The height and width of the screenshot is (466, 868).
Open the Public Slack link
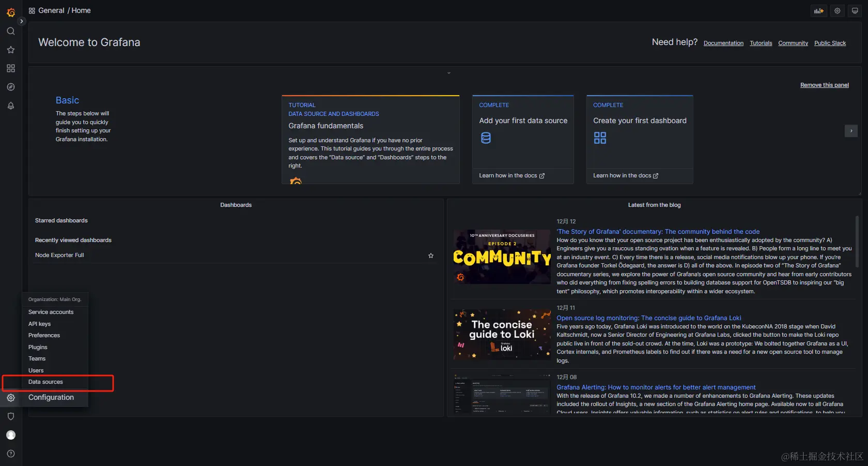coord(830,43)
